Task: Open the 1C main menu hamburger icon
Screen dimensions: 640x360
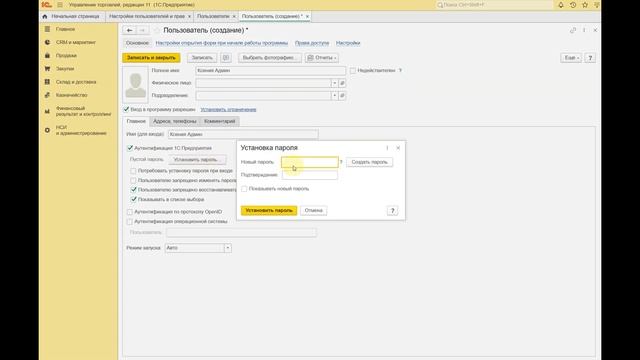Action: [x=60, y=5]
